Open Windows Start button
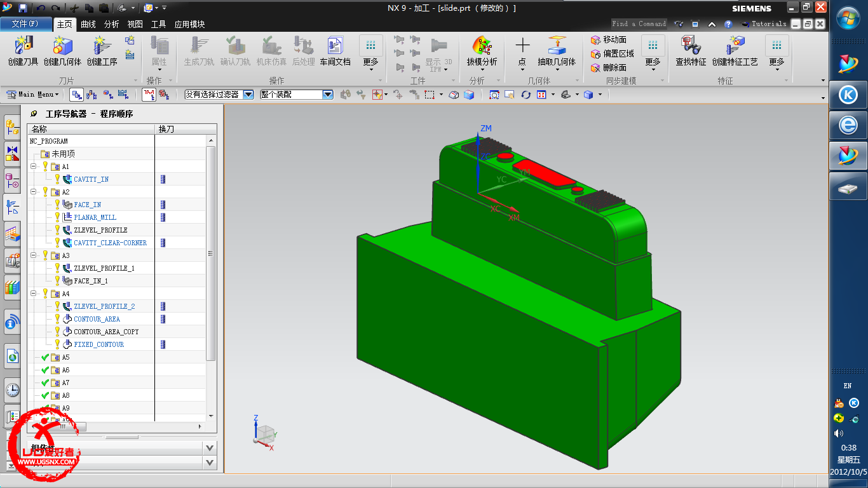 click(x=848, y=17)
